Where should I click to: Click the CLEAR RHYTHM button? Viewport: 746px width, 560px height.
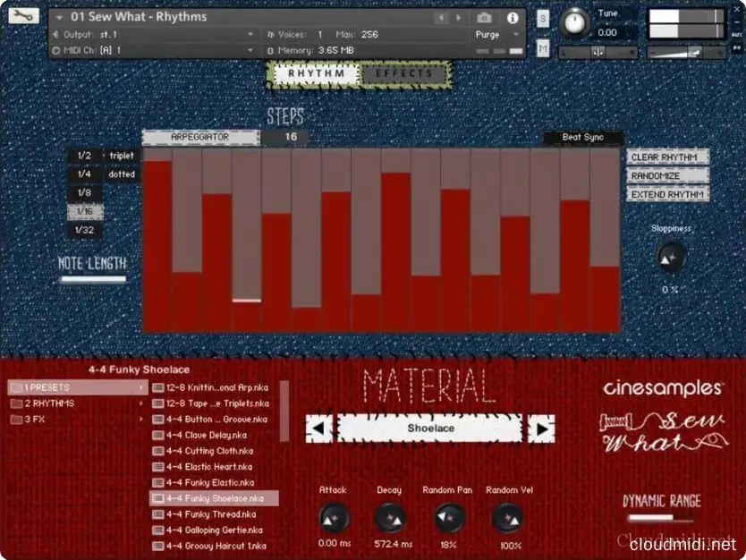(666, 157)
